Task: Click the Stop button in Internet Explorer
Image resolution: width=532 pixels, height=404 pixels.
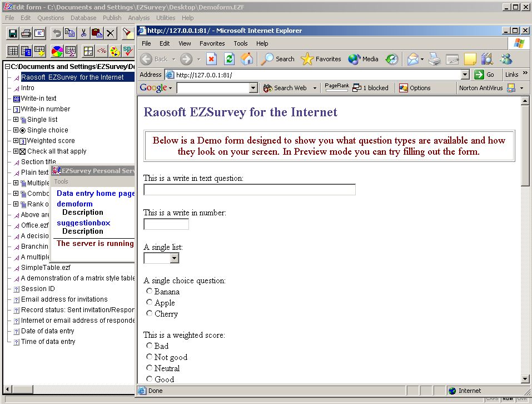Action: coord(211,59)
